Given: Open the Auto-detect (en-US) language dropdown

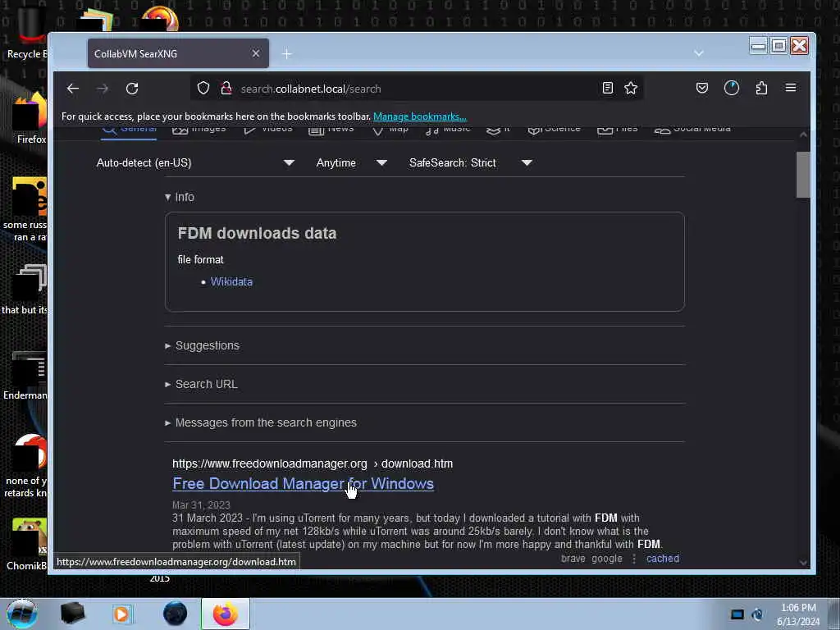Looking at the screenshot, I should (x=195, y=163).
